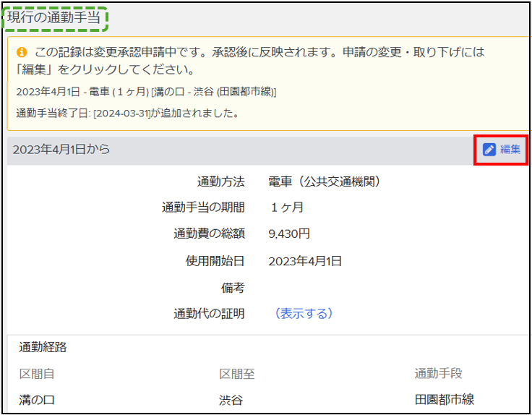Click the 区間至 column header

pyautogui.click(x=236, y=374)
